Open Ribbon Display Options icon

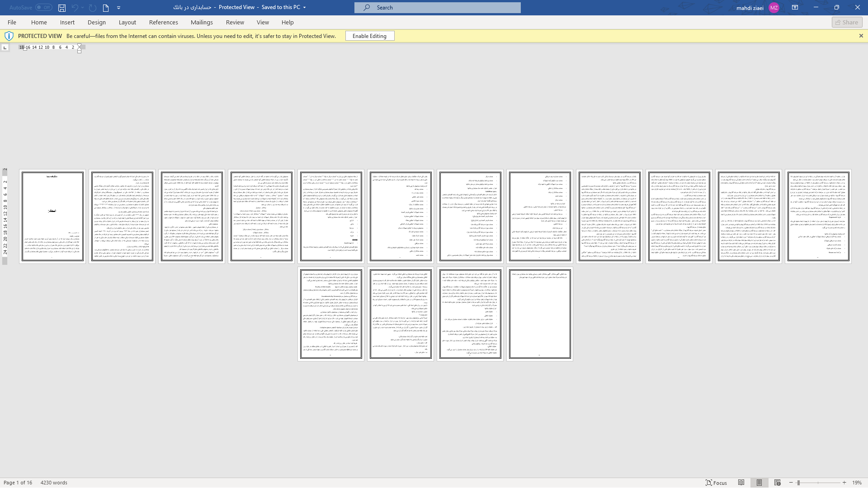[x=795, y=8]
